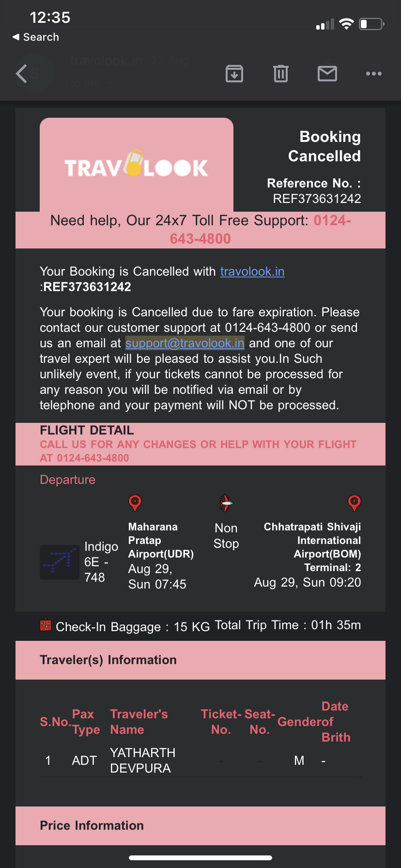Image resolution: width=401 pixels, height=868 pixels.
Task: Open the travolook.in hyperlink
Action: point(252,271)
